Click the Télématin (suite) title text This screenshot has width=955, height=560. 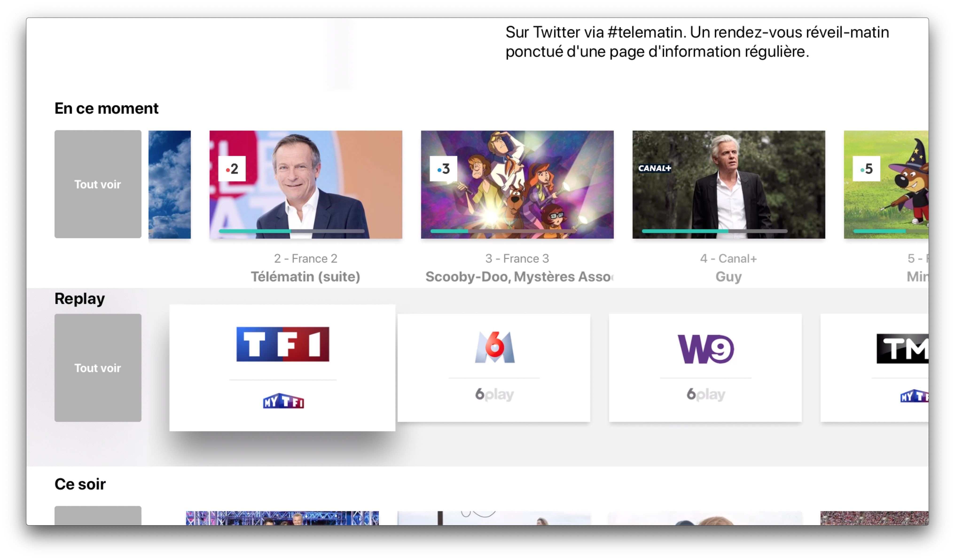point(305,276)
